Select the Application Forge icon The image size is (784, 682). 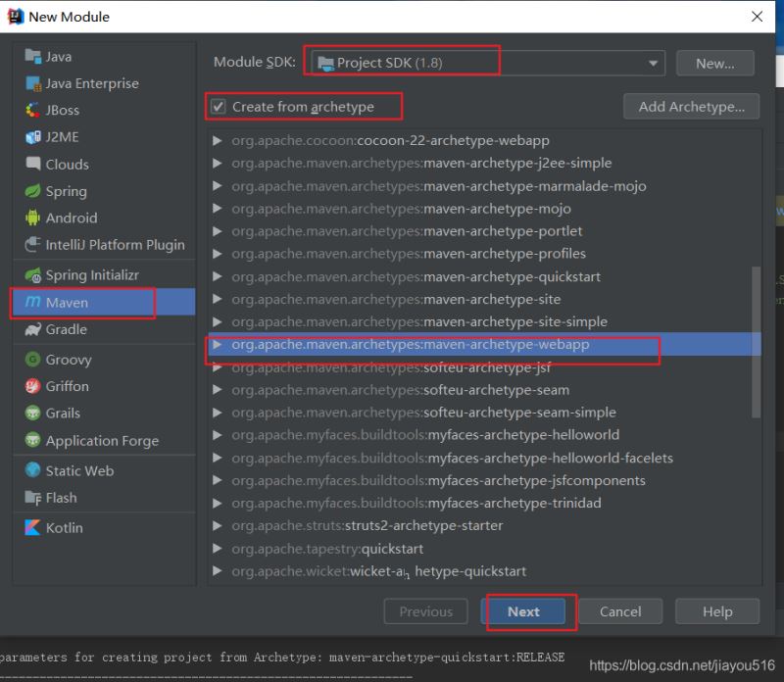[x=33, y=440]
